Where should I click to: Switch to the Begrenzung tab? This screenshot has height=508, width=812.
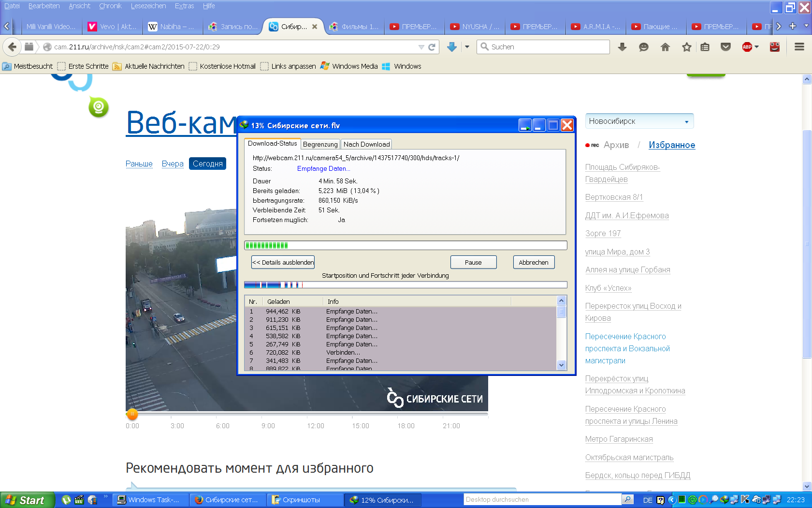click(320, 144)
